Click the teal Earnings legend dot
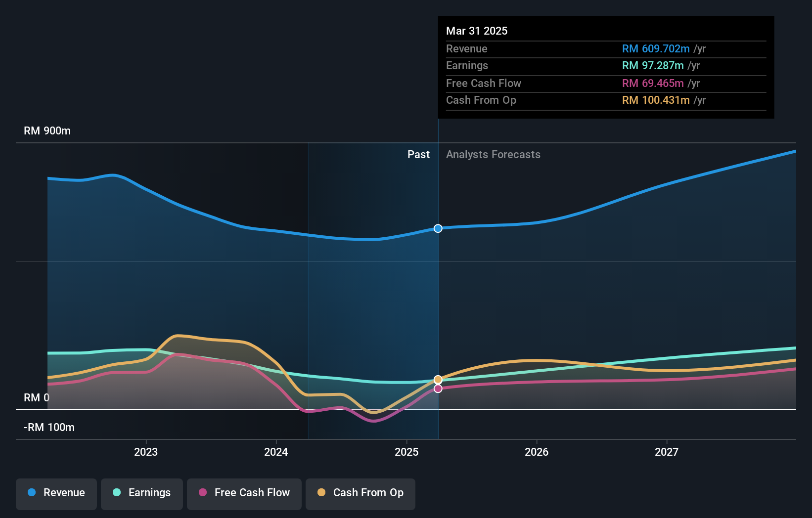 117,492
